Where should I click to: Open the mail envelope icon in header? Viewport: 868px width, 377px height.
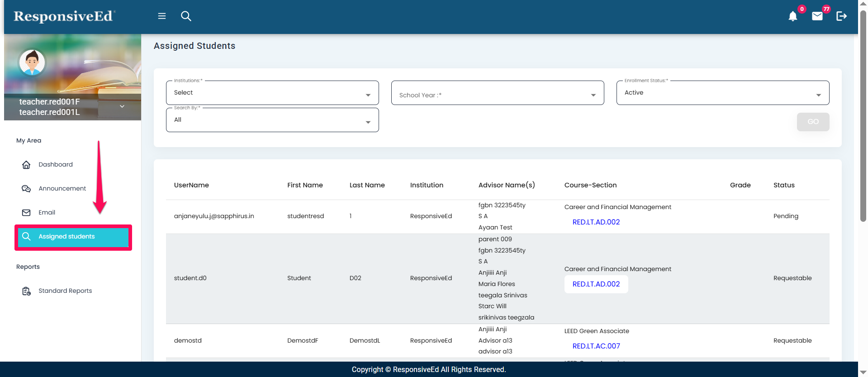coord(817,17)
